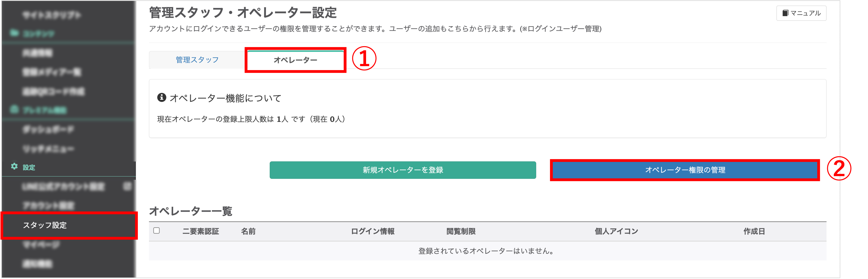
Task: Click the green folder icon in sidebar
Action: (14, 33)
